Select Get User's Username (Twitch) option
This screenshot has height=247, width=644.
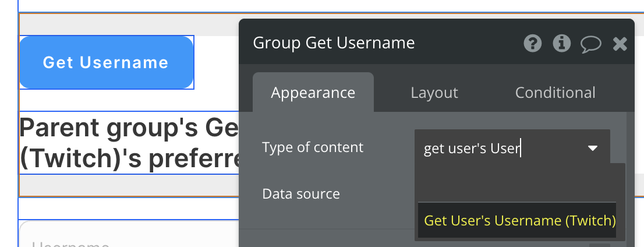(x=519, y=221)
